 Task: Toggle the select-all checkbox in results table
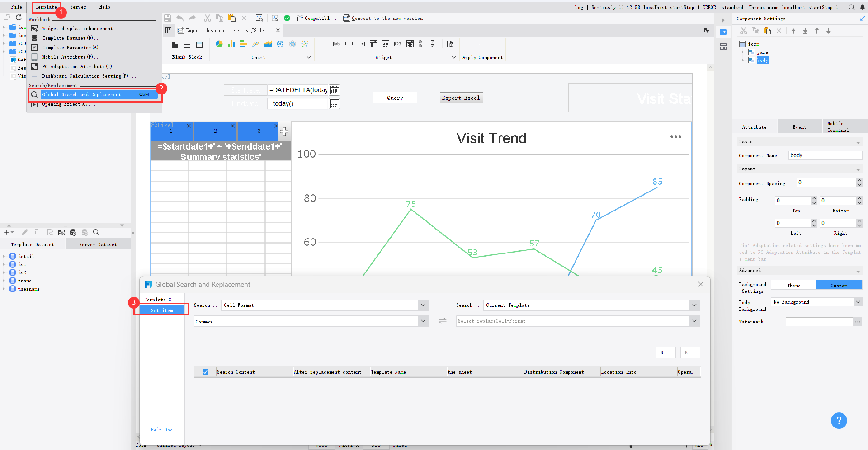click(x=205, y=372)
